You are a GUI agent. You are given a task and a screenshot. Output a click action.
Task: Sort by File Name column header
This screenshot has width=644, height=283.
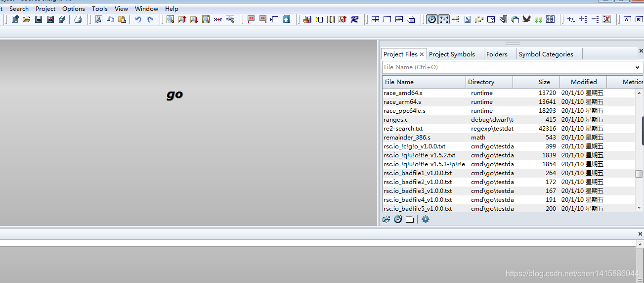click(424, 82)
